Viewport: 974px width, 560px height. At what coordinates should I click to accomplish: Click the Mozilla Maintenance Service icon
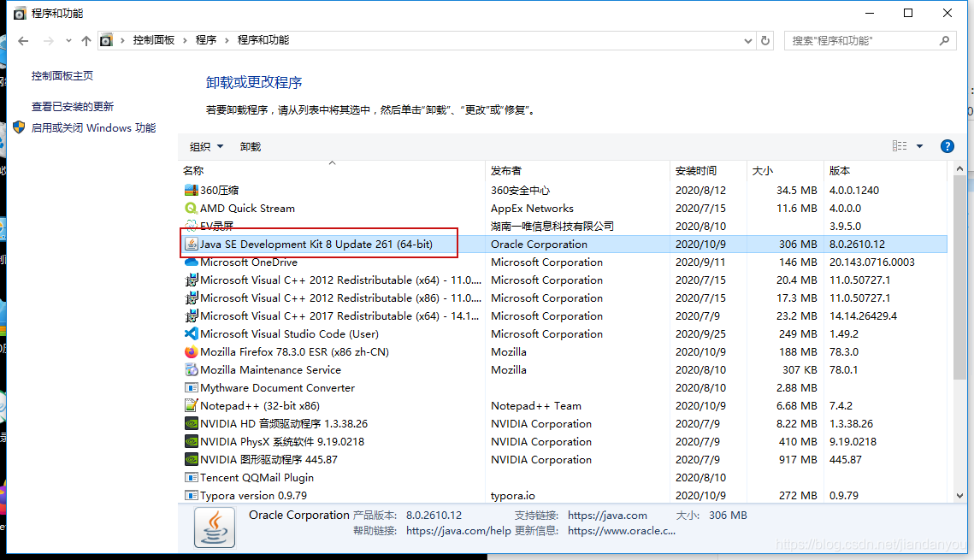tap(192, 370)
